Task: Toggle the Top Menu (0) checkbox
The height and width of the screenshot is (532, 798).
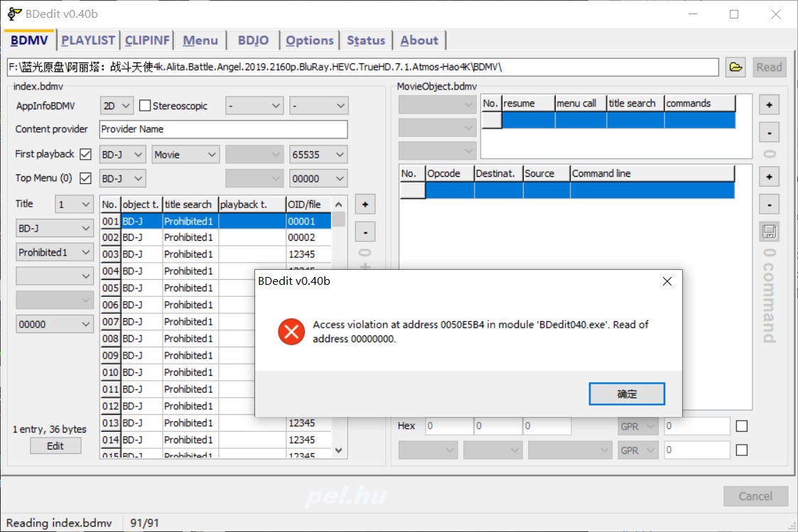Action: click(x=85, y=178)
